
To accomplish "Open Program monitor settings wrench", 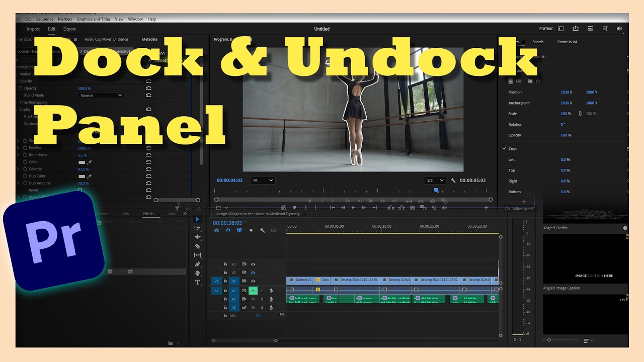I will pos(453,180).
